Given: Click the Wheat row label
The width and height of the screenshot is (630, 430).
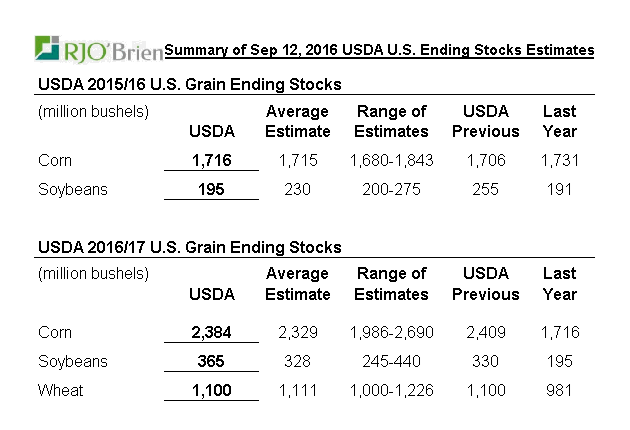Looking at the screenshot, I should pos(59,390).
